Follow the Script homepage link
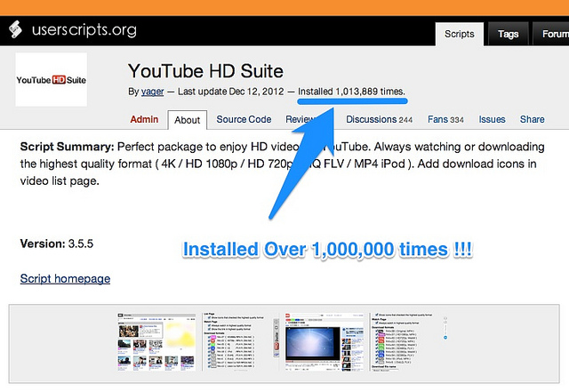569x392 pixels. coord(65,279)
